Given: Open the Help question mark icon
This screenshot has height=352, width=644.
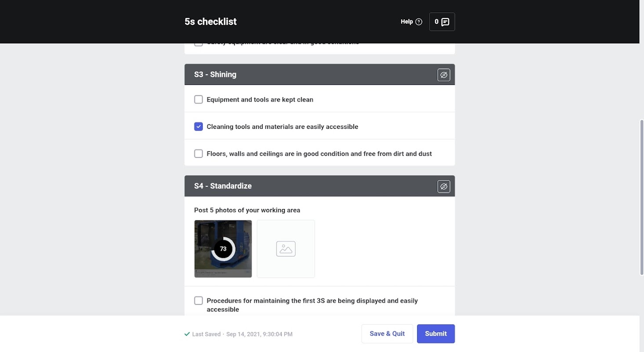Looking at the screenshot, I should pos(418,22).
